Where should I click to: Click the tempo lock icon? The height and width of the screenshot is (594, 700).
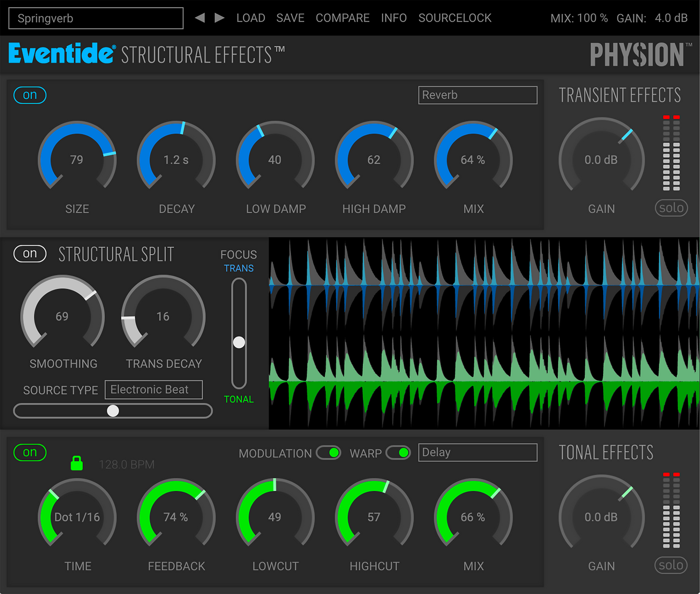(78, 464)
